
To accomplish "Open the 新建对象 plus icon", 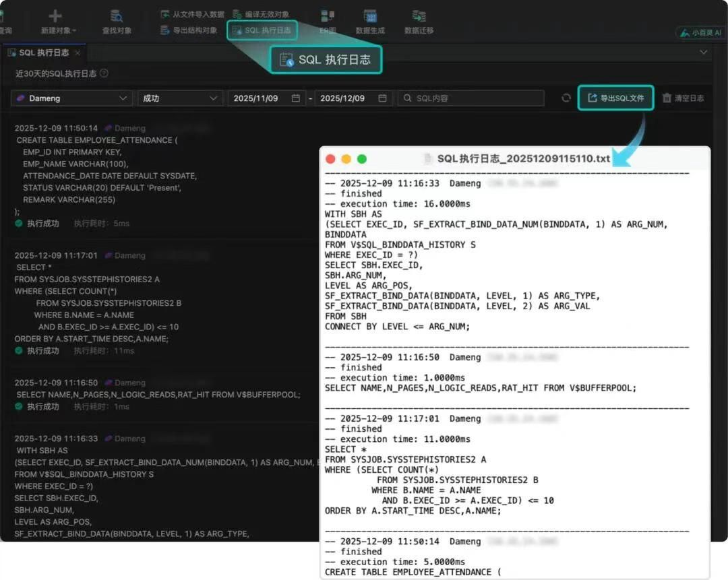I will coord(55,15).
